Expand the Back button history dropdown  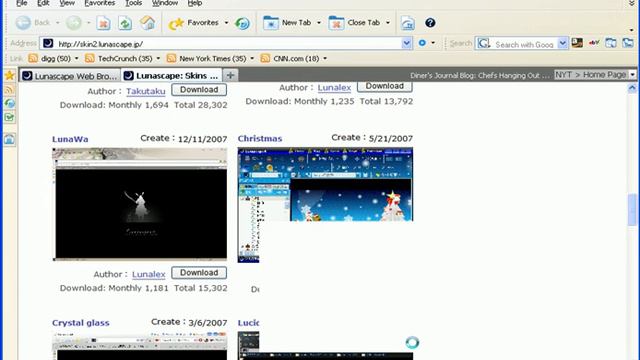tap(58, 23)
